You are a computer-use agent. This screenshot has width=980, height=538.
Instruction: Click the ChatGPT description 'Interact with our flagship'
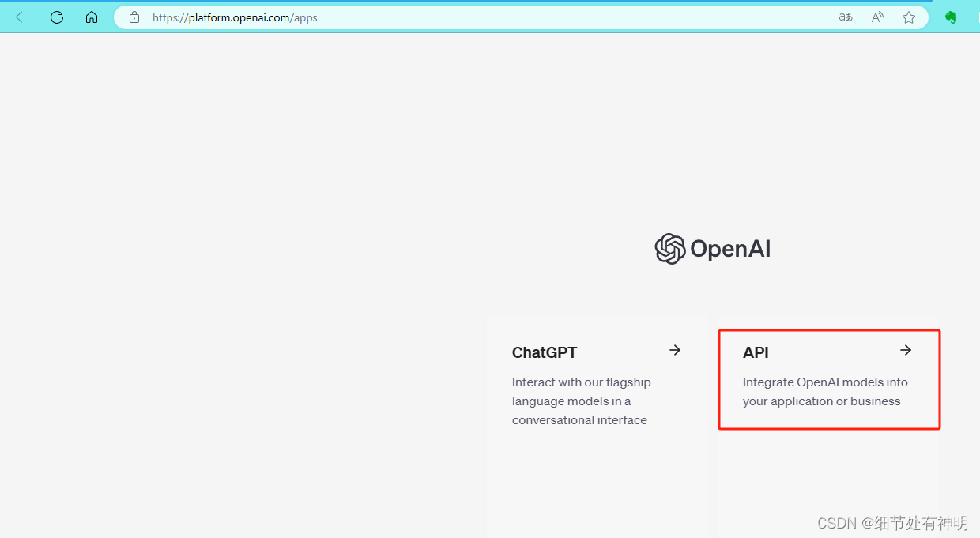coord(582,382)
